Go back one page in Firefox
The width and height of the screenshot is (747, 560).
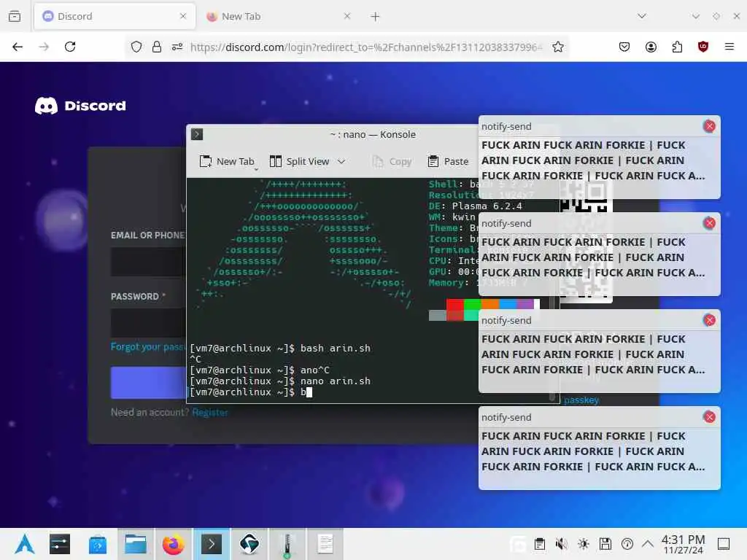(18, 47)
